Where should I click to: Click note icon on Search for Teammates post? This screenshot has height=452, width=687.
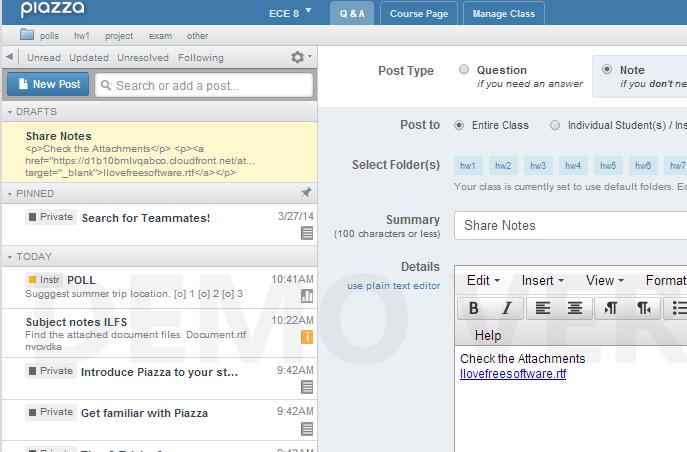[307, 233]
